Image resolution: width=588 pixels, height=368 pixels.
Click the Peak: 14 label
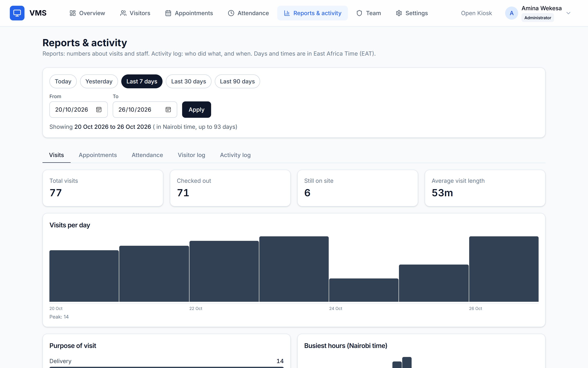click(x=59, y=317)
